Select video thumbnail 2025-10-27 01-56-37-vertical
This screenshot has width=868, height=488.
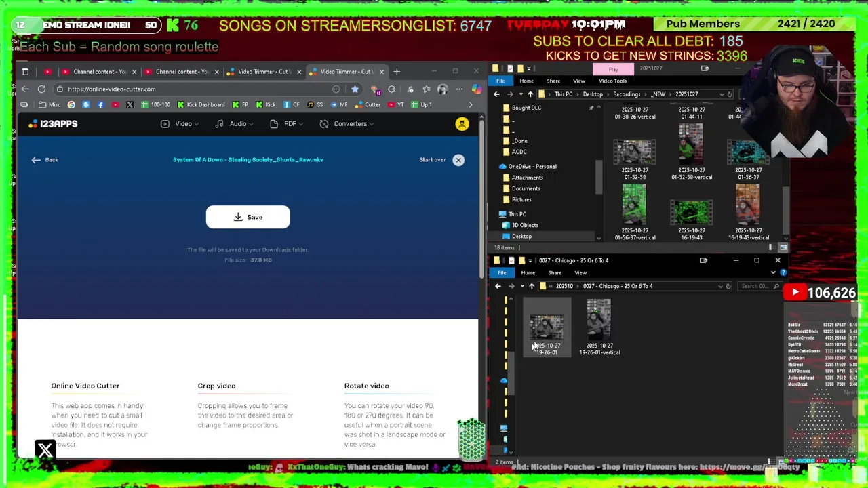pos(635,211)
